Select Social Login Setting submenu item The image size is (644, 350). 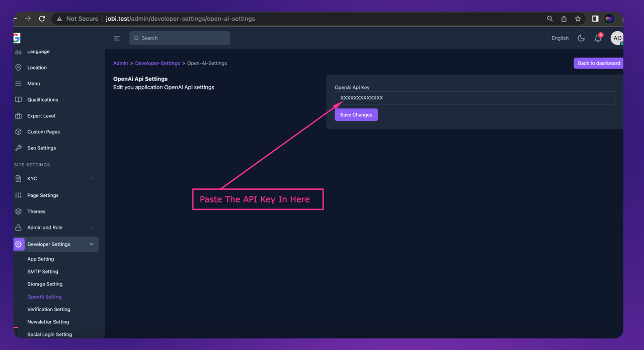[x=49, y=334]
